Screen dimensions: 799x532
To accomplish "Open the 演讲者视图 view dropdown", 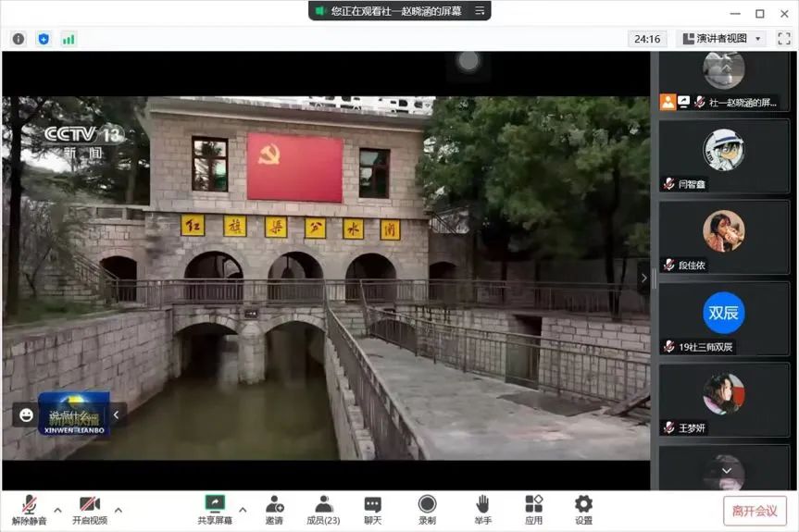I will point(722,39).
